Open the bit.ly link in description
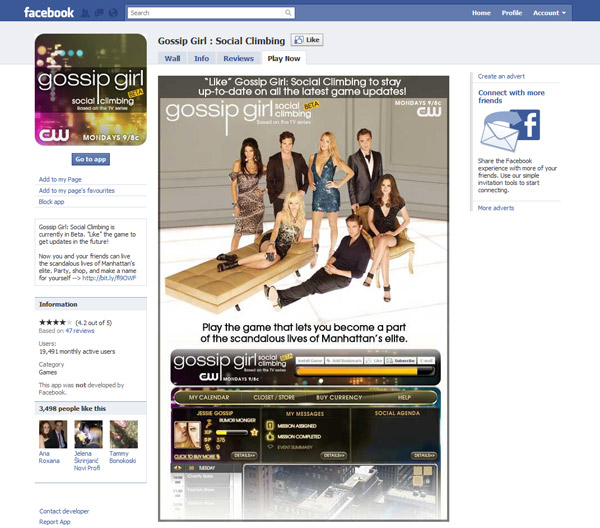Screen dimensions: 600x528 click(109, 278)
